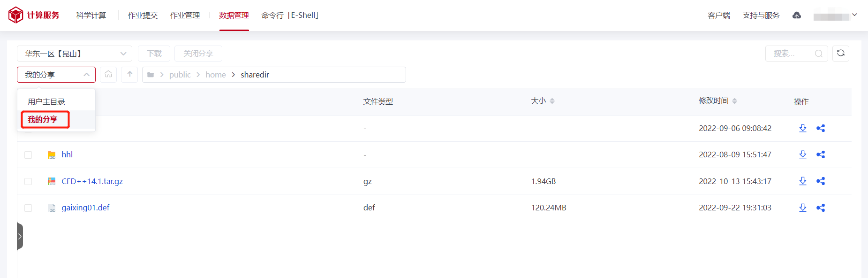
Task: Check the gaixing01.def file checkbox
Action: [x=28, y=208]
